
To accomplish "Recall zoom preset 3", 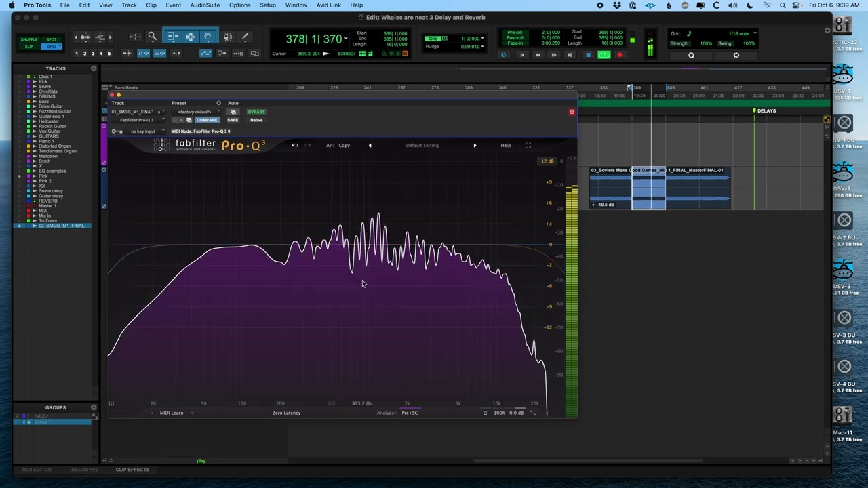I will coord(93,54).
